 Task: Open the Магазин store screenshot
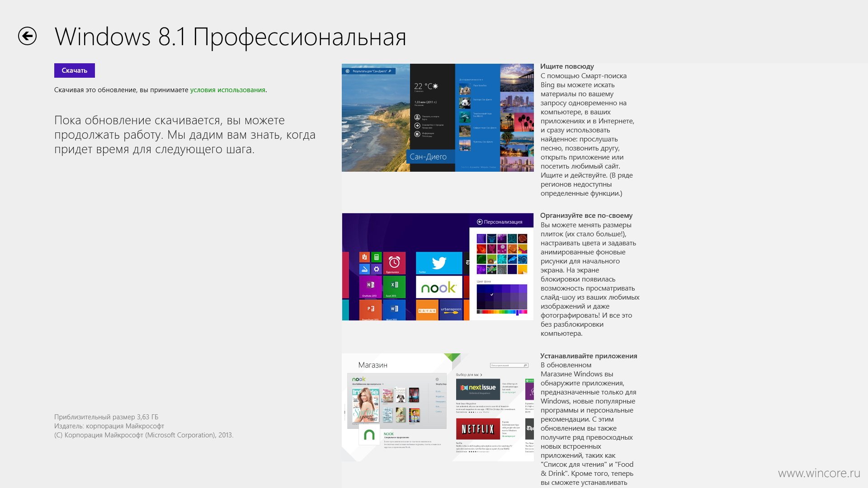point(438,407)
